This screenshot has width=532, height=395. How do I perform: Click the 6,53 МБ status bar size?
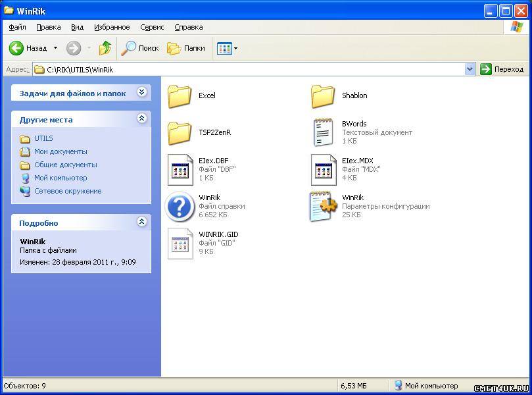(x=354, y=386)
